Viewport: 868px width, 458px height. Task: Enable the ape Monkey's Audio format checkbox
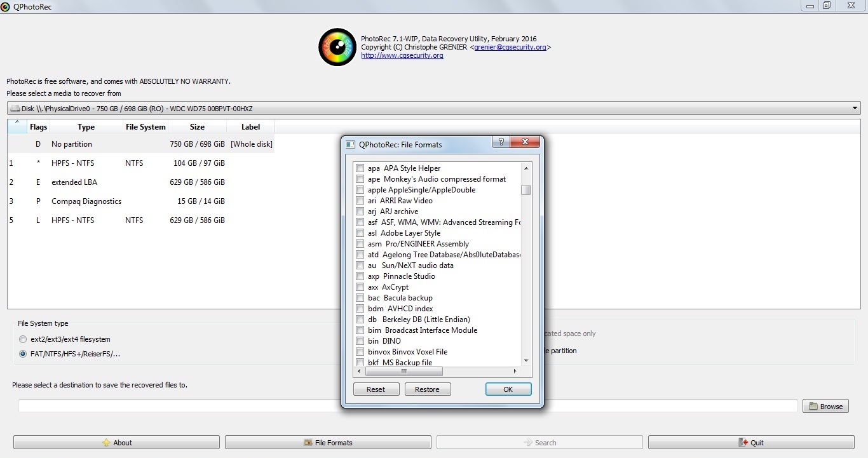click(360, 179)
